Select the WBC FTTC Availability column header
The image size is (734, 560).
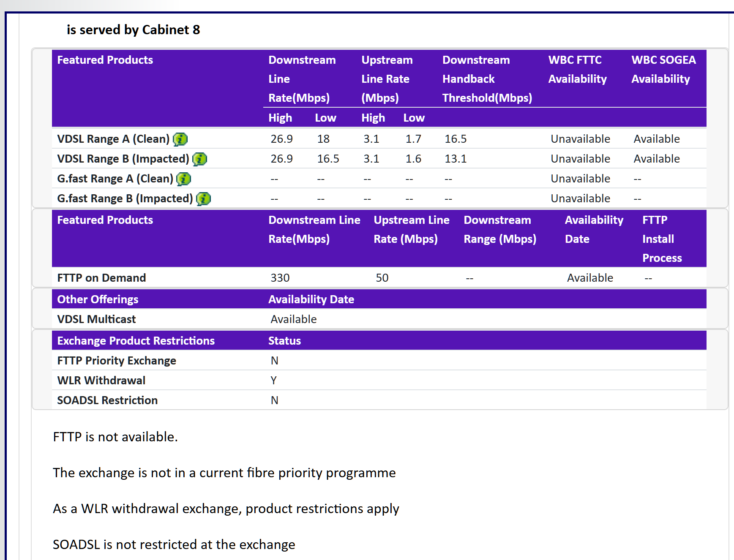[x=577, y=69]
